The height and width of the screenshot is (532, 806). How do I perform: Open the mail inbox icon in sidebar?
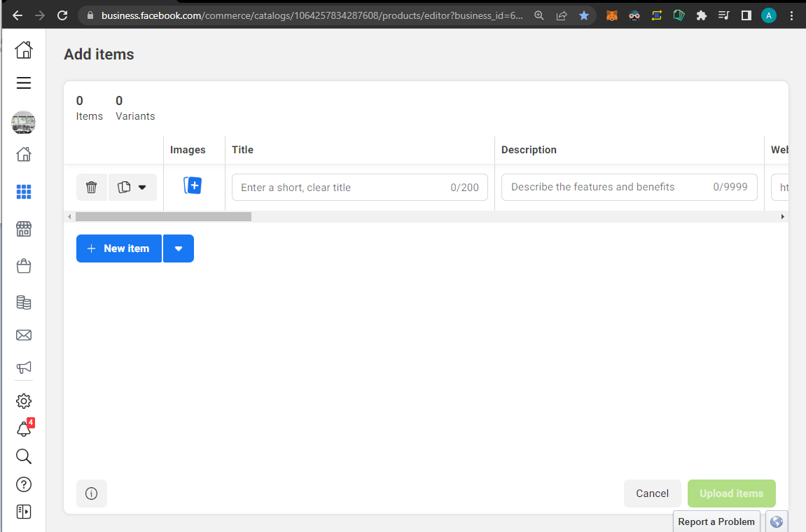click(x=24, y=335)
